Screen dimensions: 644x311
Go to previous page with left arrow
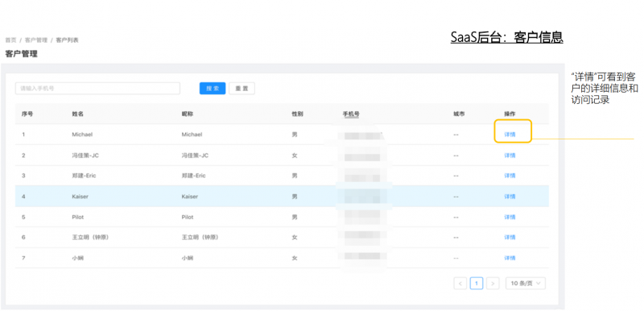coord(460,283)
